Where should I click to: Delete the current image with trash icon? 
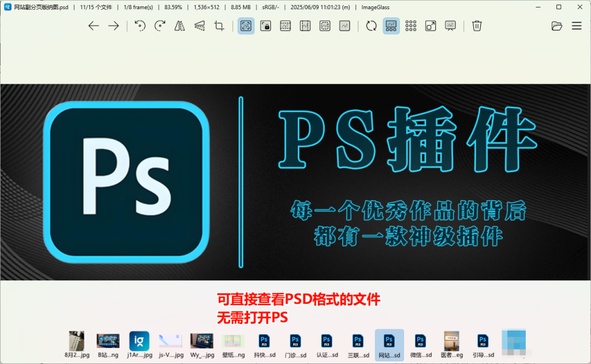[x=477, y=26]
